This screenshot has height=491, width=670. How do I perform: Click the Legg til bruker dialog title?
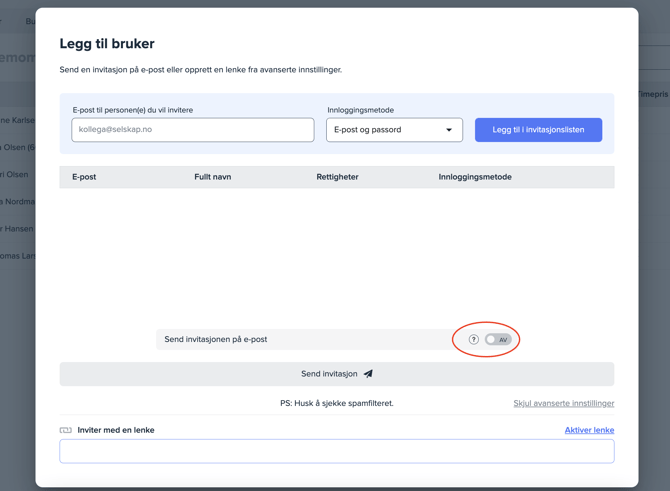[x=107, y=44]
